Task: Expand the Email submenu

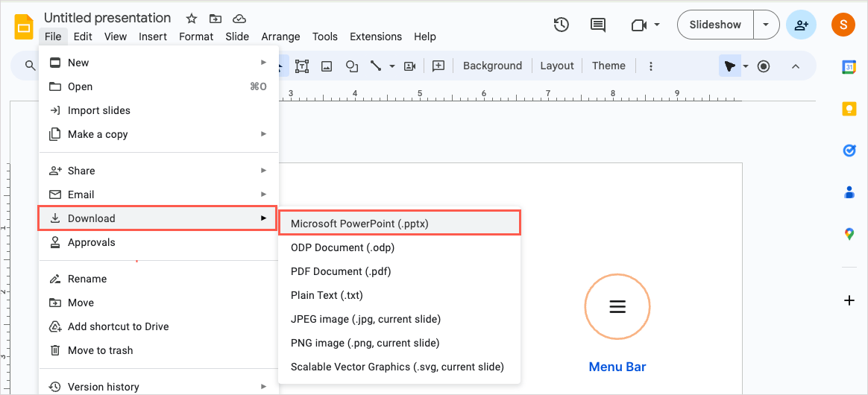Action: pos(158,195)
